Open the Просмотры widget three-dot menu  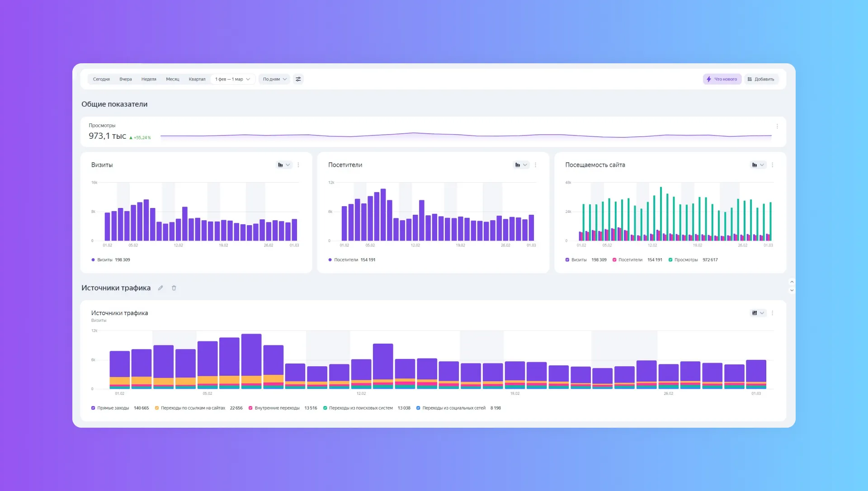pos(777,126)
